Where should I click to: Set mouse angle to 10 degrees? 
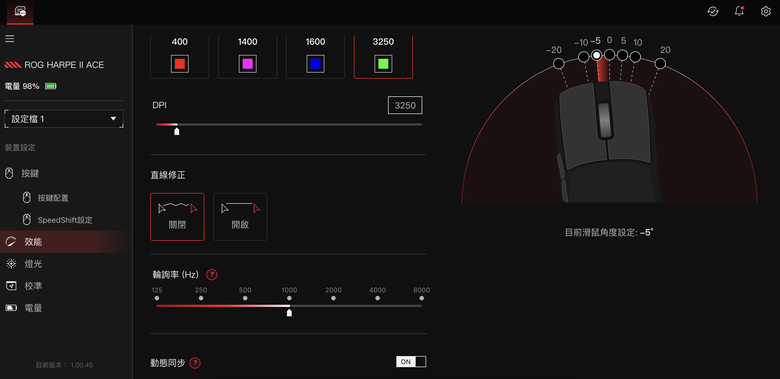(635, 57)
